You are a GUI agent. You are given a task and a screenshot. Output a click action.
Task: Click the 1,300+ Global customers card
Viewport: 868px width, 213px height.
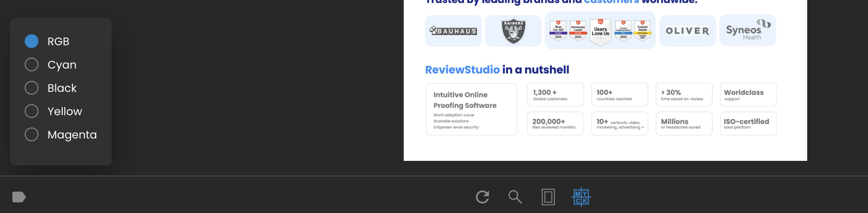(x=555, y=95)
